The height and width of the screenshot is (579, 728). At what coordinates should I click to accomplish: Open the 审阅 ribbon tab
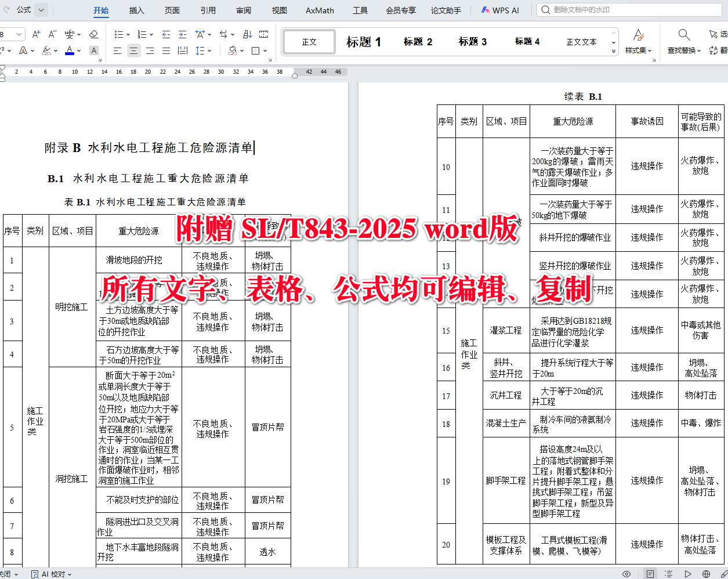coord(243,10)
